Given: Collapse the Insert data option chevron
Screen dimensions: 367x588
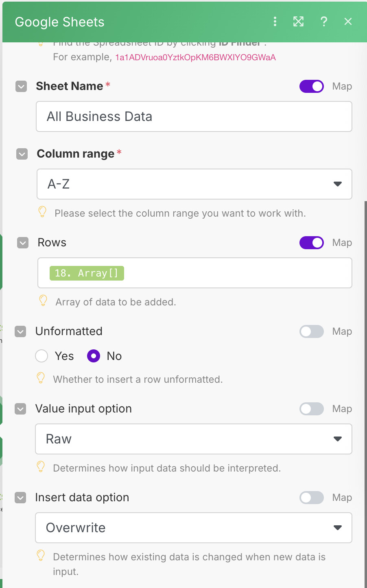Looking at the screenshot, I should click(x=20, y=498).
